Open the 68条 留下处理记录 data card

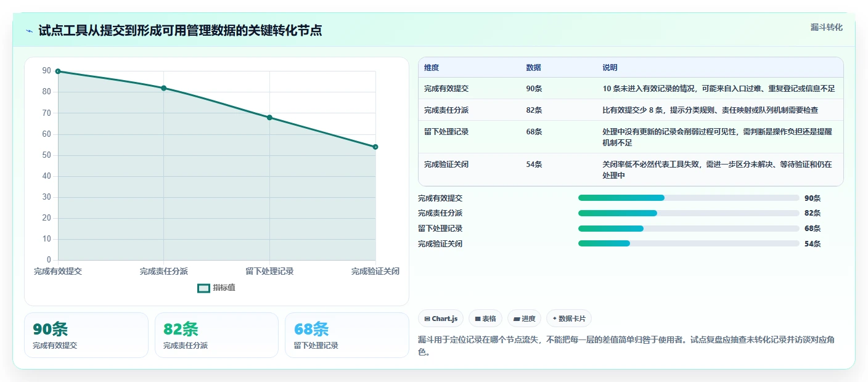pos(347,335)
